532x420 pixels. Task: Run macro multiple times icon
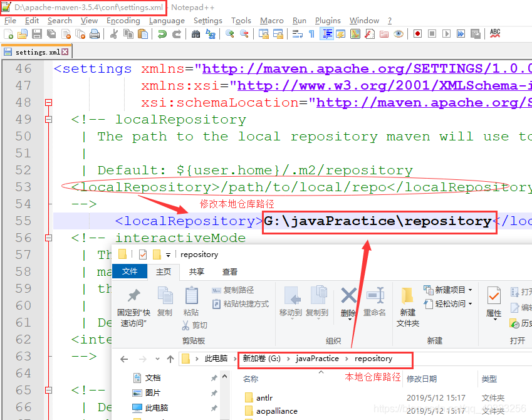tap(461, 34)
